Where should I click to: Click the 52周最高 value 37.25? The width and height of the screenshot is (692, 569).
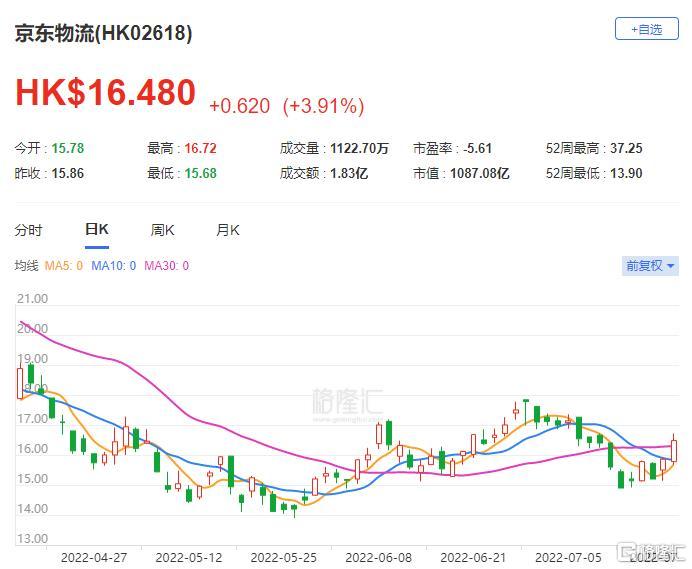[x=626, y=148]
